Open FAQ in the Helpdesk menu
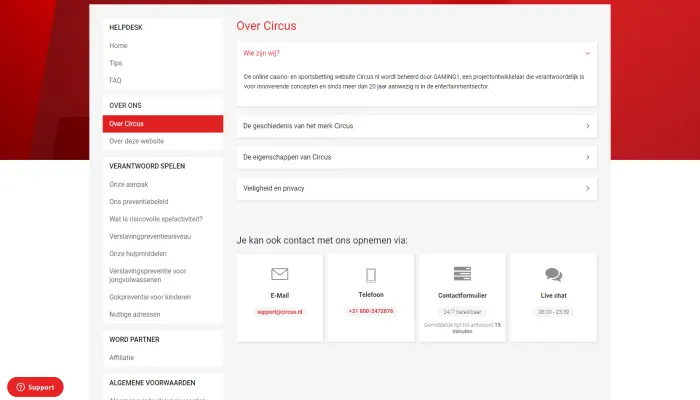The width and height of the screenshot is (700, 400). (115, 80)
